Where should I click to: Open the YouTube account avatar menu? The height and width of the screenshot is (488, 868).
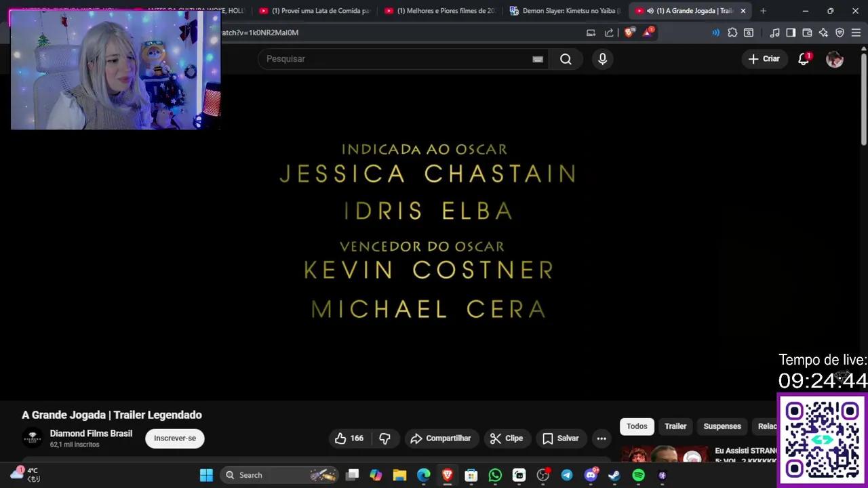835,59
